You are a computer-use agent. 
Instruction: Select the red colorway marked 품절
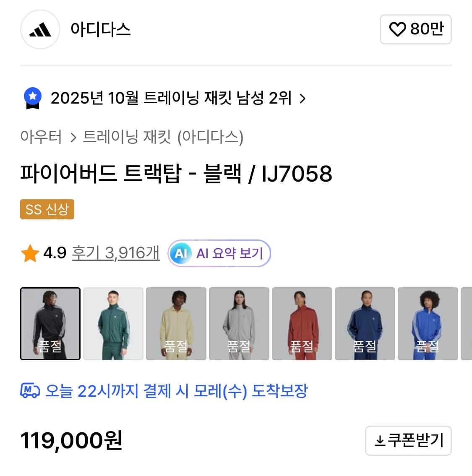click(x=302, y=323)
